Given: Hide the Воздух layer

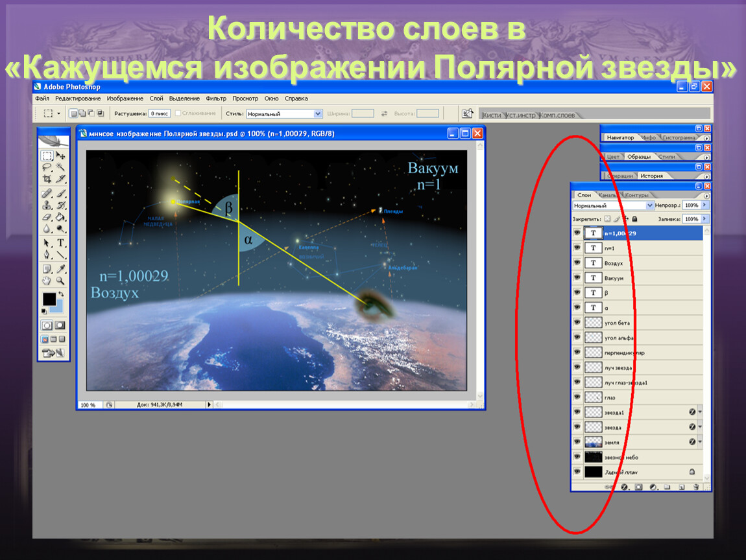Looking at the screenshot, I should (577, 262).
